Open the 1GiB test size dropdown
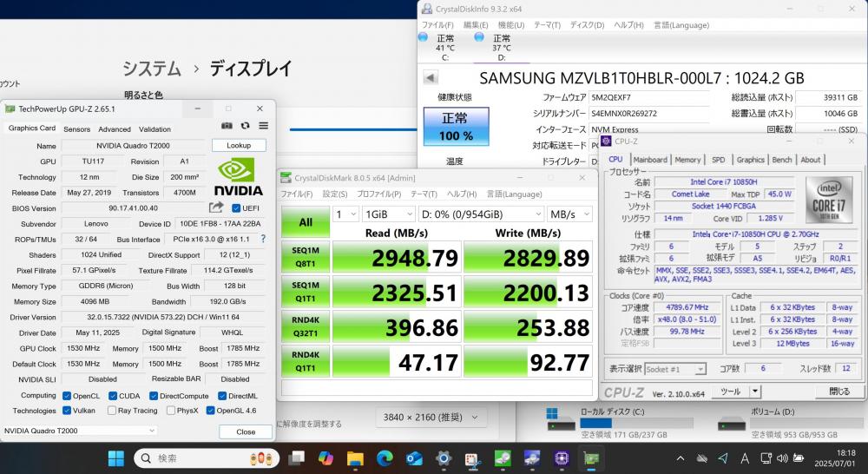868x474 pixels. [x=388, y=214]
